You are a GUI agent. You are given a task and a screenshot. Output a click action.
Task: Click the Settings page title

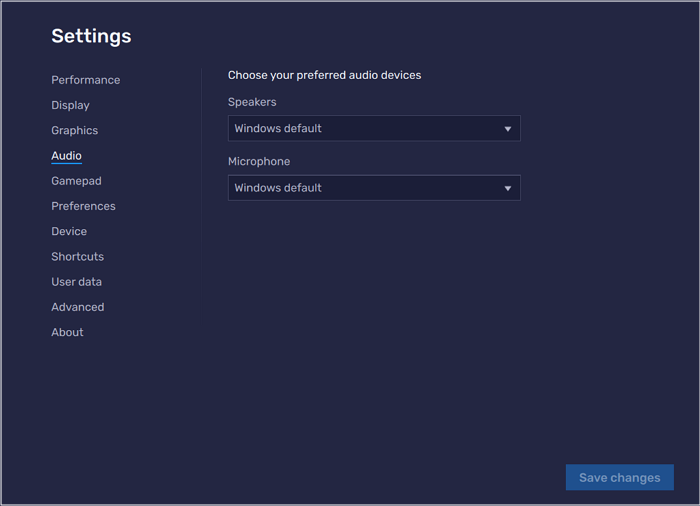[x=91, y=36]
